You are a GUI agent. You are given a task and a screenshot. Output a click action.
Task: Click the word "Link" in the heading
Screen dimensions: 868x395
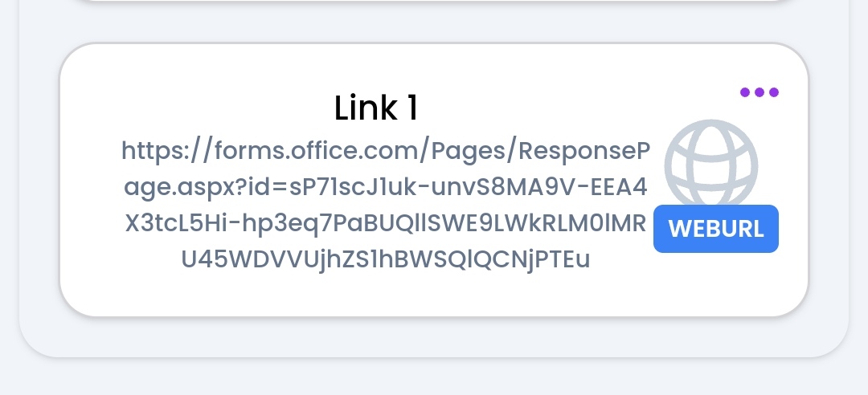(x=366, y=108)
